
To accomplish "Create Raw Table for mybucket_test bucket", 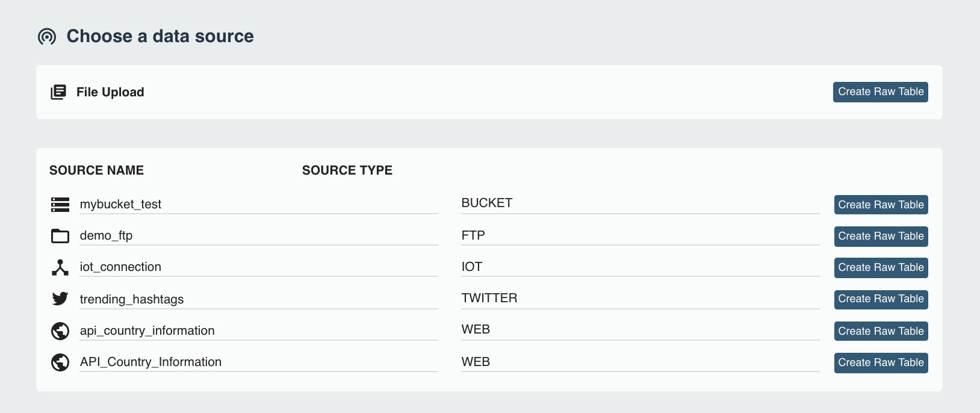I will coord(881,205).
